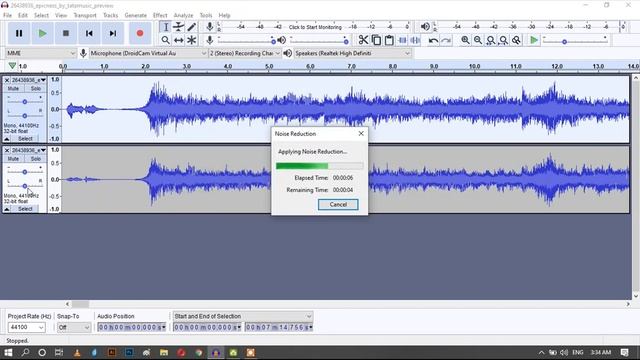The height and width of the screenshot is (360, 640).
Task: Click the Zoom In magnifier icon
Action: (465, 40)
